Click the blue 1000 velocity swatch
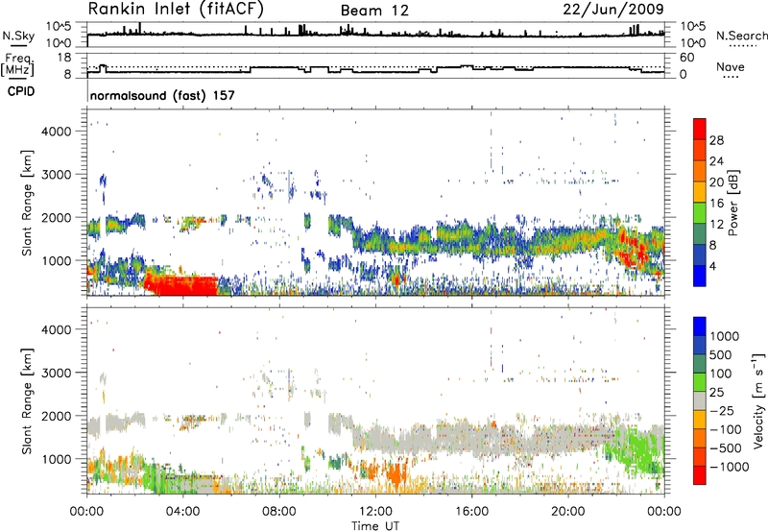This screenshot has height=532, width=768. 700,326
